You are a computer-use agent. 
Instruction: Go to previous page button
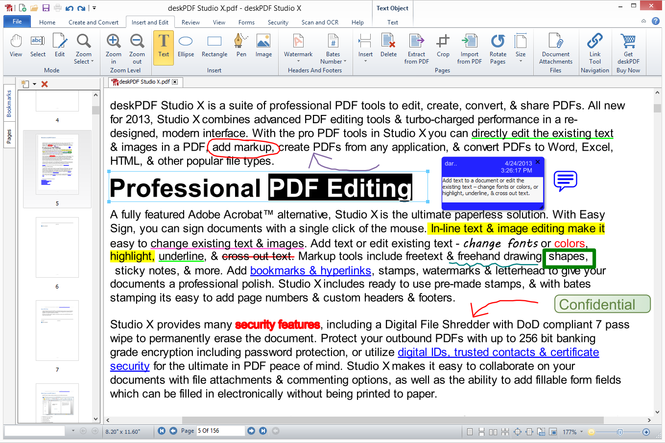coord(173,431)
